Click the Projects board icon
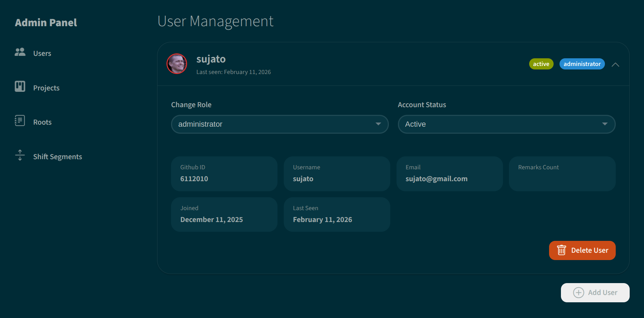Screen dimensions: 644x318 (x=20, y=86)
